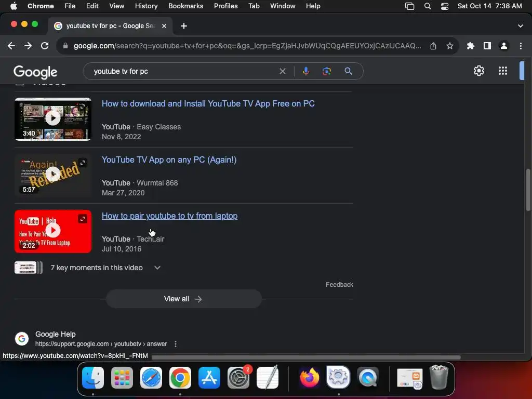The height and width of the screenshot is (399, 532).
Task: Go forward to the next page
Action: (x=28, y=46)
